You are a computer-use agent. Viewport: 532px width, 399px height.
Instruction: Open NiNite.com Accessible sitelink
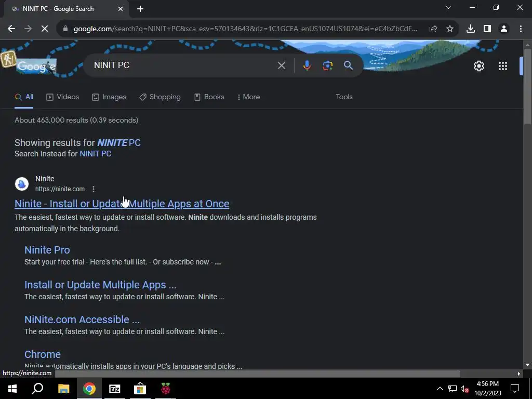82,320
